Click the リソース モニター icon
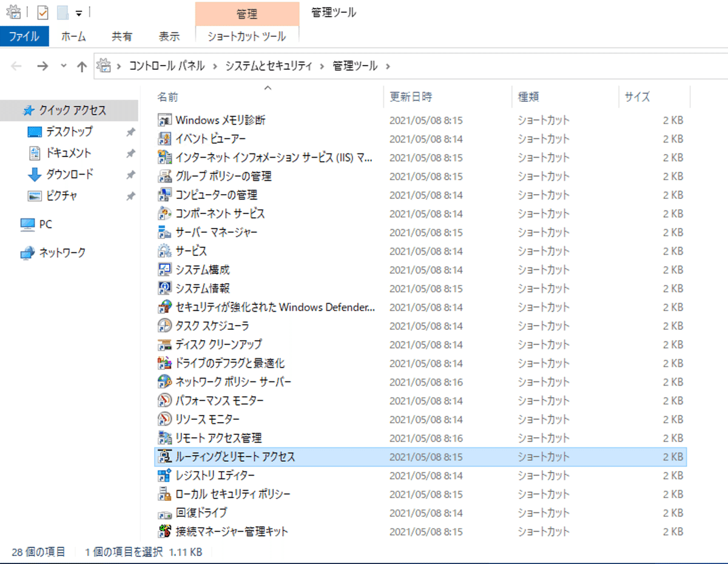 pyautogui.click(x=165, y=420)
